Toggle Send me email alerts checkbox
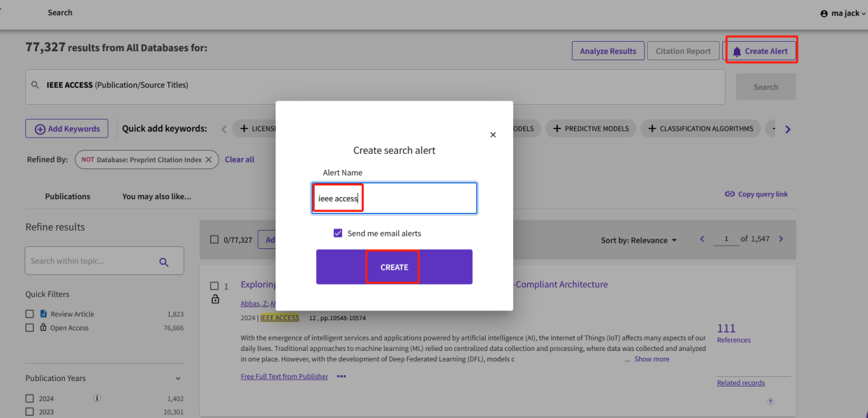The height and width of the screenshot is (418, 868). pyautogui.click(x=338, y=233)
